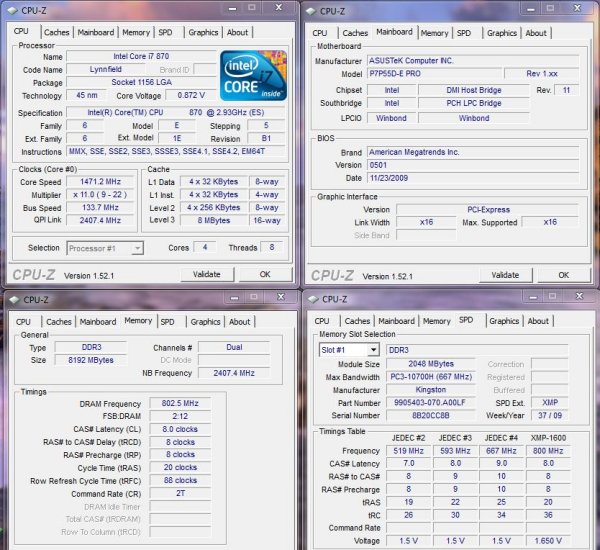Click the CPU-Z app icon in top-left window title bar
The height and width of the screenshot is (550, 600).
click(x=13, y=11)
